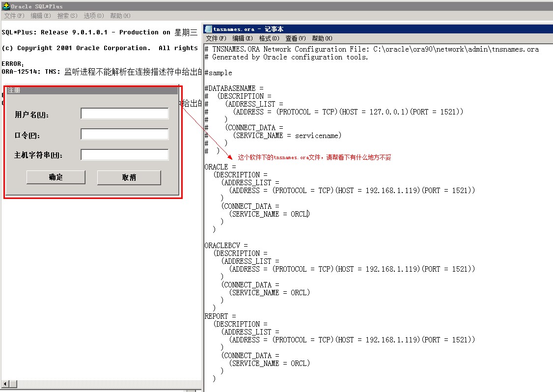This screenshot has height=392, width=553.
Task: Click the ADDRESS line under ORACLEBCV entry
Action: (352, 269)
